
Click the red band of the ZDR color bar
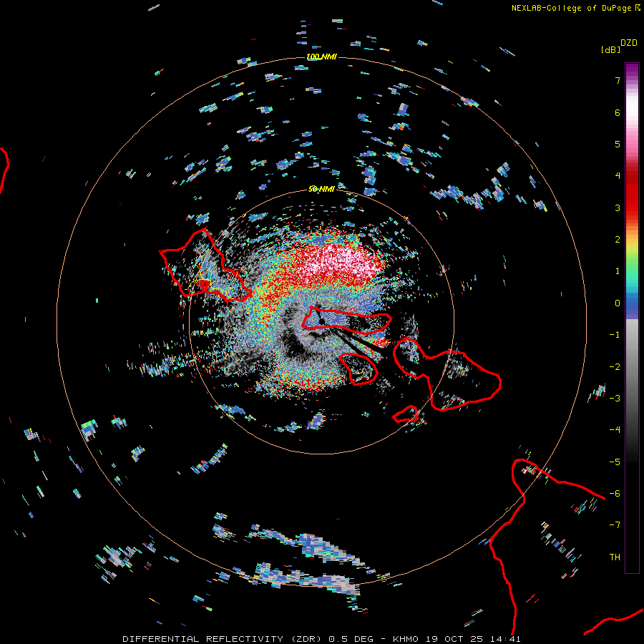pyautogui.click(x=632, y=191)
